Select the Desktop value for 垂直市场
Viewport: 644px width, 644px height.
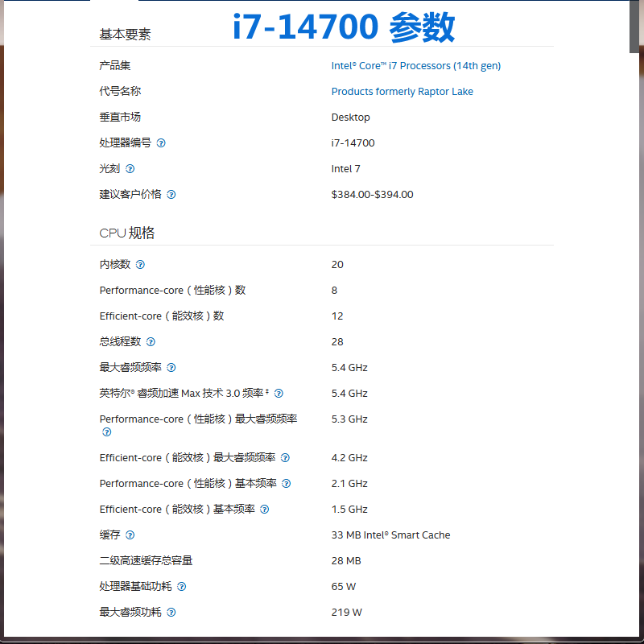tap(350, 118)
